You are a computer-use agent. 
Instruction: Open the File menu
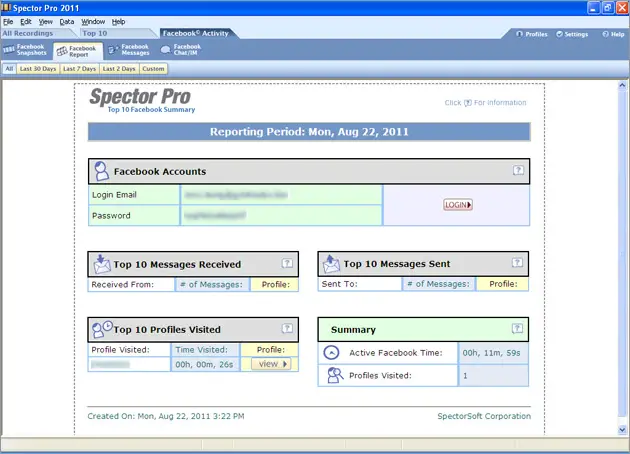[8, 22]
